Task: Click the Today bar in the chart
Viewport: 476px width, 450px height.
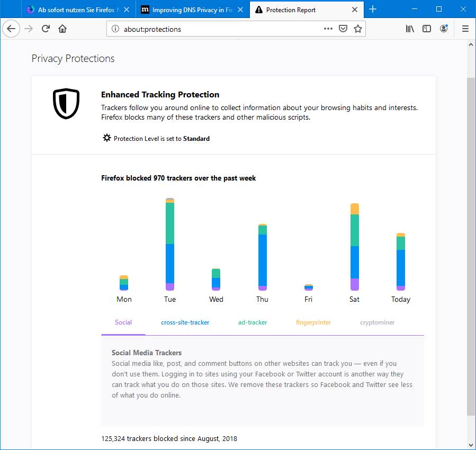Action: click(x=401, y=262)
